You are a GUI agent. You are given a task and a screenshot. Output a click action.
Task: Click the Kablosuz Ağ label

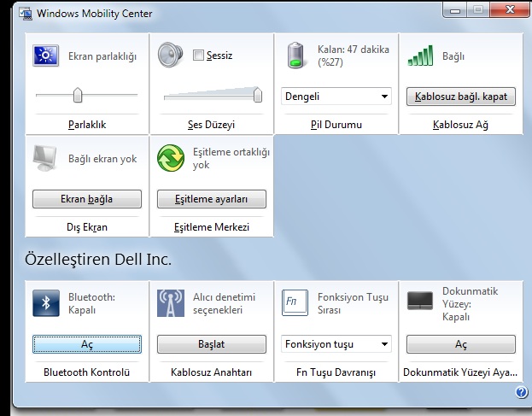pos(460,125)
